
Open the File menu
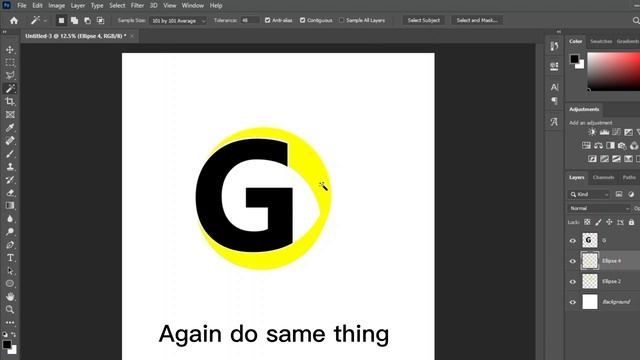[x=22, y=6]
